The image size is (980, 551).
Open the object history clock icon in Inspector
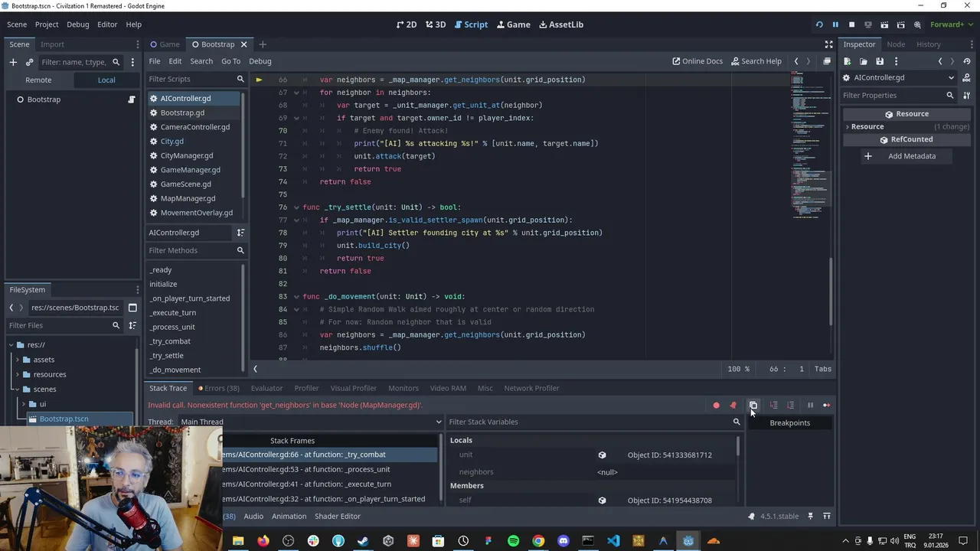(966, 61)
